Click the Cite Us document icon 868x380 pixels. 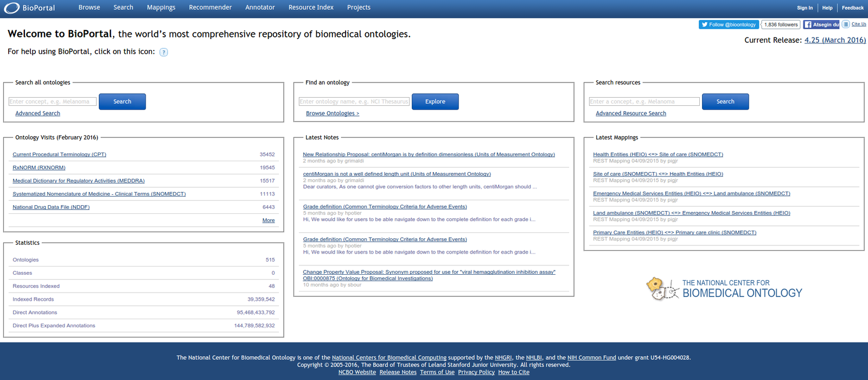click(846, 24)
